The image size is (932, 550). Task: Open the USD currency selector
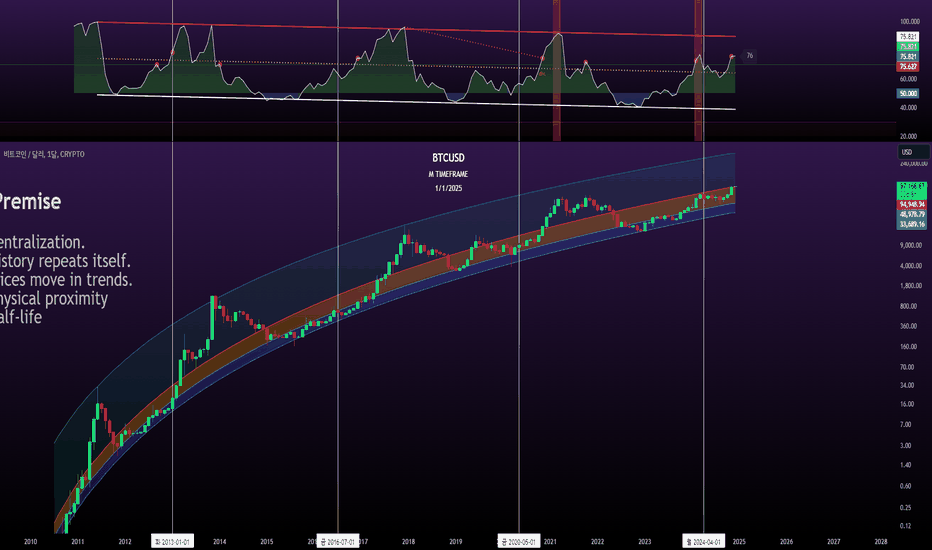[x=913, y=152]
